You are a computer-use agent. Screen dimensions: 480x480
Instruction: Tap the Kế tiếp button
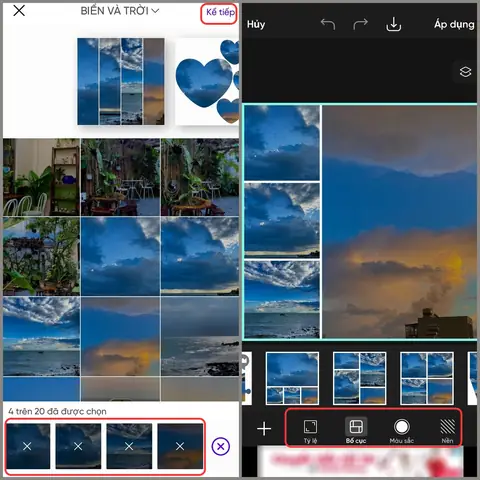[x=220, y=12]
